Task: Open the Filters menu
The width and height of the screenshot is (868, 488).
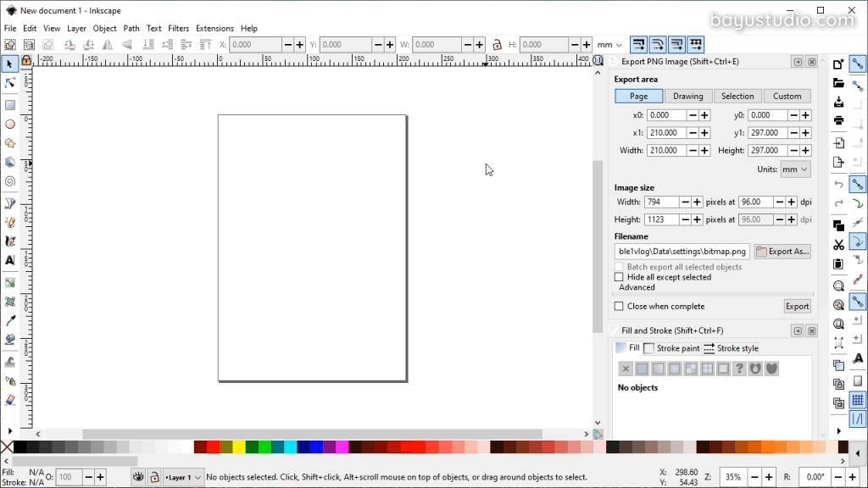Action: click(178, 28)
